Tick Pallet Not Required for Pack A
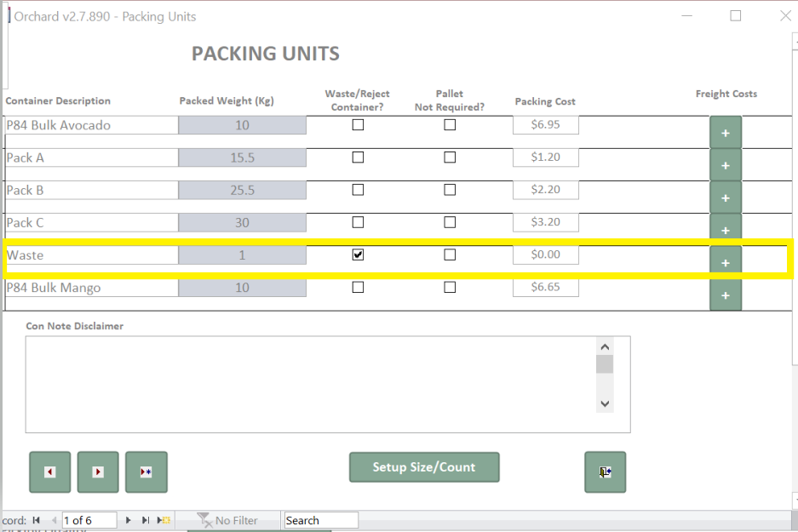Viewport: 798px width, 532px height. pos(450,157)
